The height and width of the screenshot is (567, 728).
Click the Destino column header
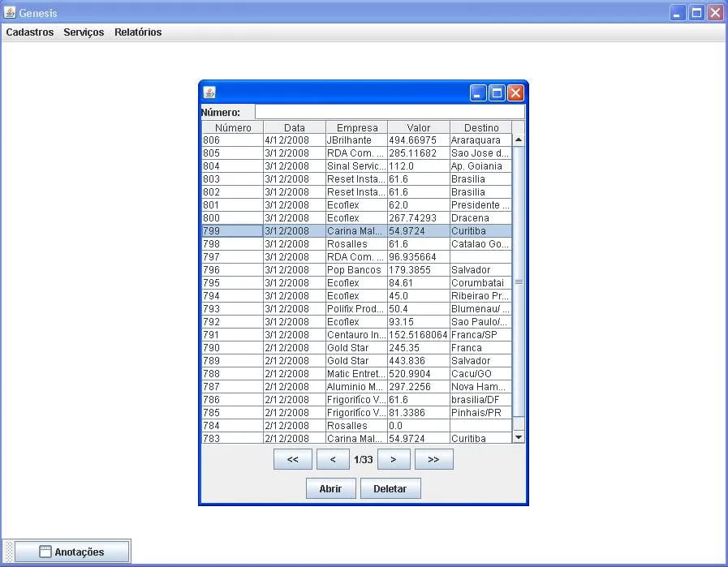click(x=481, y=127)
